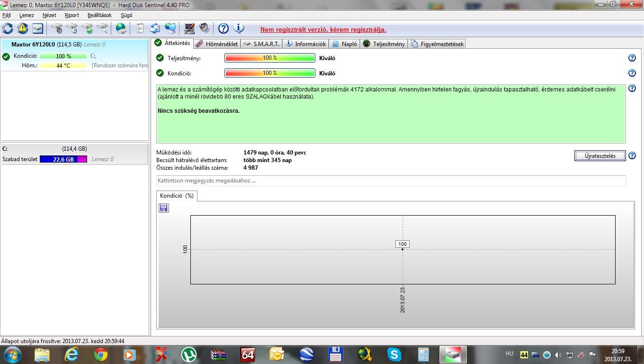
Task: Click the '4 987' start/stop count value
Action: tap(251, 168)
